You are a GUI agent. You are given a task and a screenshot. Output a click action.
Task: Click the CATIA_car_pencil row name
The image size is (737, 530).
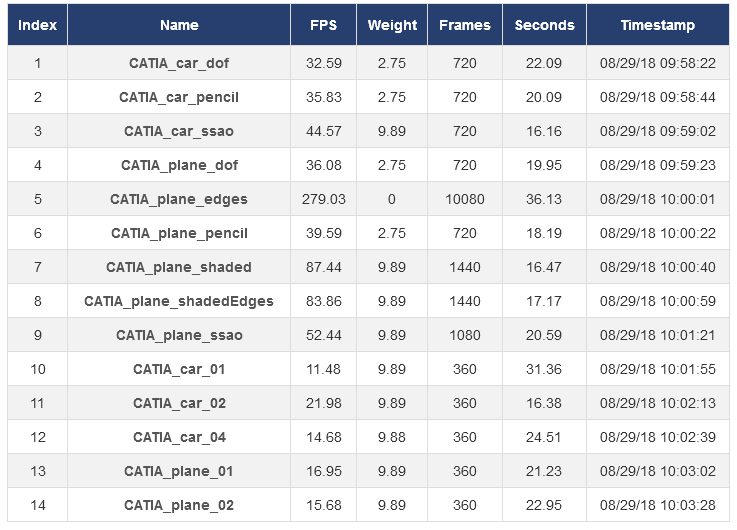[179, 97]
